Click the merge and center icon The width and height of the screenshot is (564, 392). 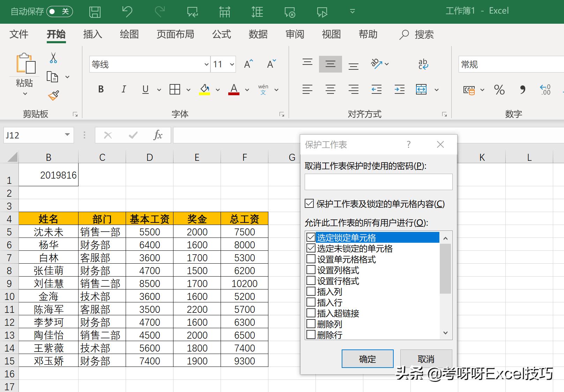tap(421, 89)
